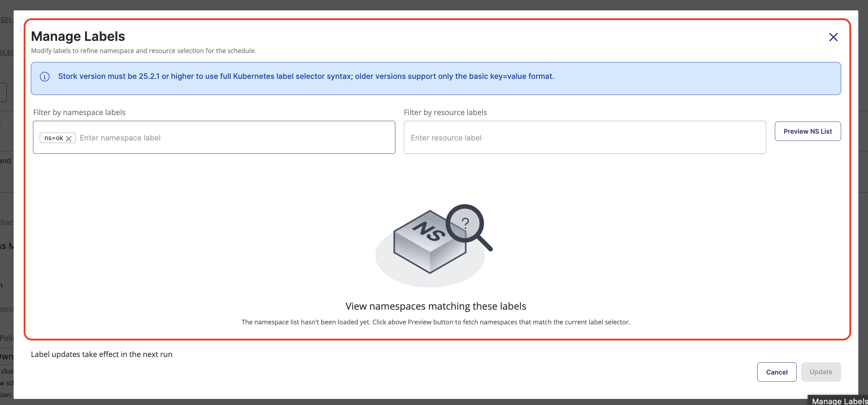Click the namespace list not loaded message
Image resolution: width=868 pixels, height=405 pixels.
point(435,322)
